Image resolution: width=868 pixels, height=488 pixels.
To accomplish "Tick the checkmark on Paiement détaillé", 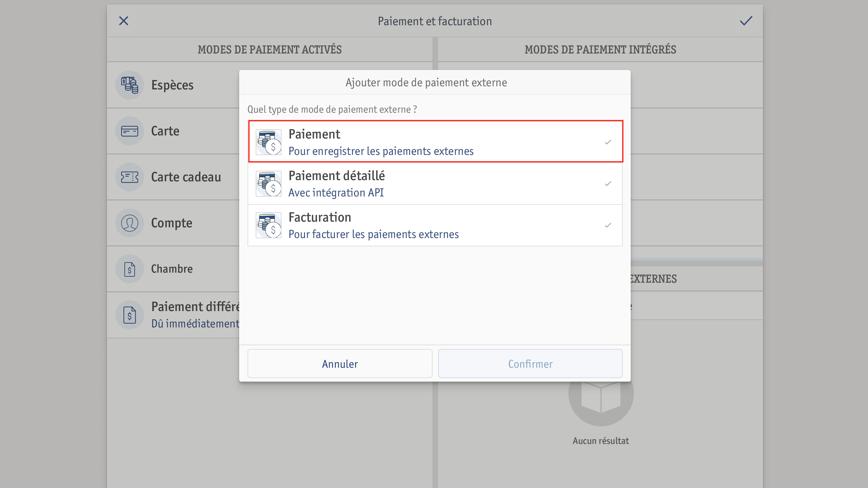I will (608, 184).
